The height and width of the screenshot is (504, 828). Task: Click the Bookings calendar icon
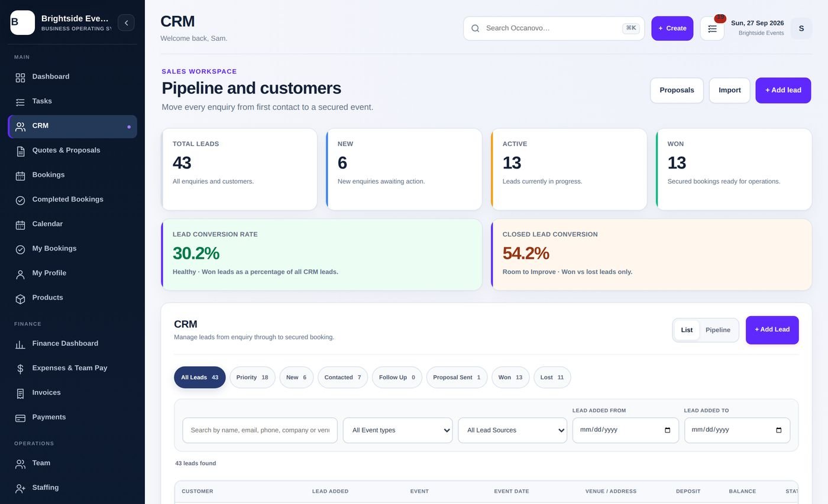[x=20, y=175]
